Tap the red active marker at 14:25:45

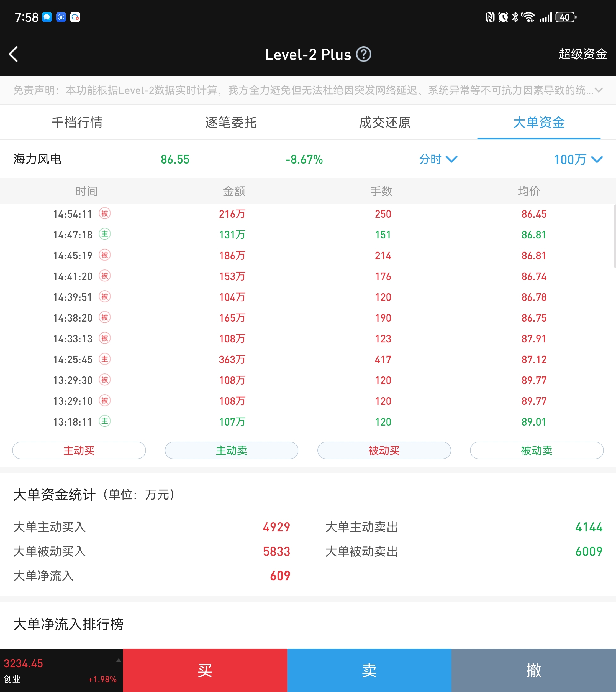pos(105,359)
